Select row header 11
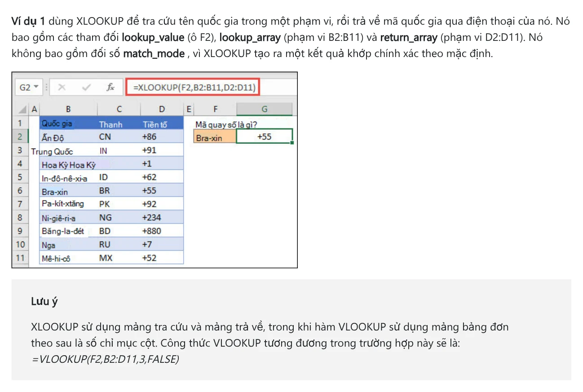 20,258
